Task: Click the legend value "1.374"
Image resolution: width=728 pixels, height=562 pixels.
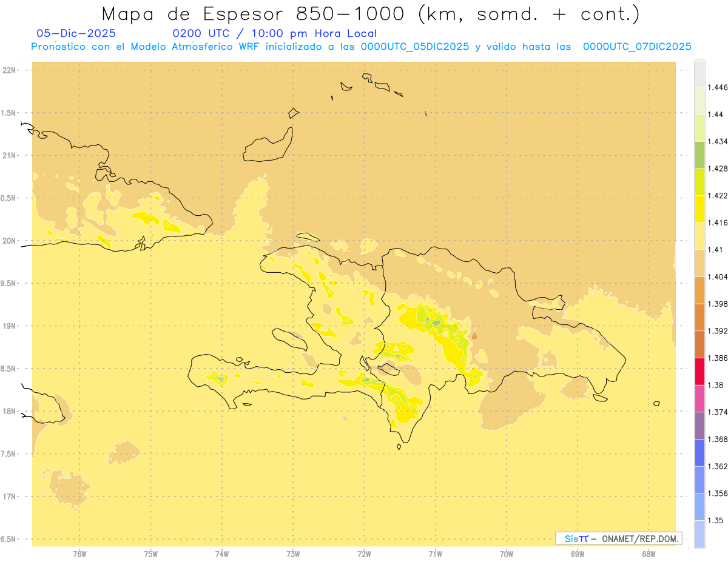Action: [x=717, y=412]
